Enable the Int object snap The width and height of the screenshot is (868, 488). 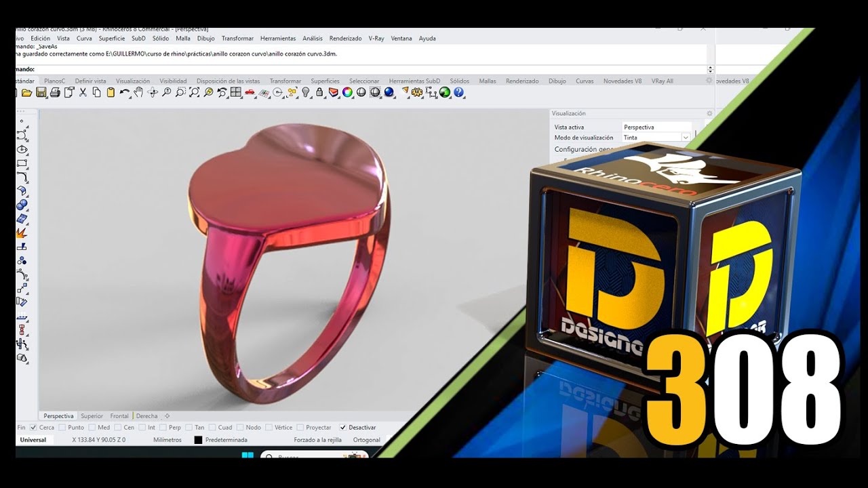tap(142, 428)
